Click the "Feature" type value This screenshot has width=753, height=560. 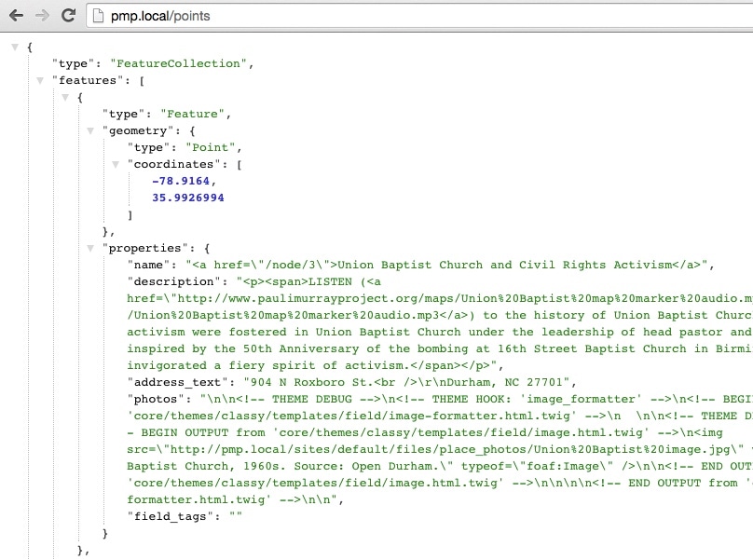192,115
